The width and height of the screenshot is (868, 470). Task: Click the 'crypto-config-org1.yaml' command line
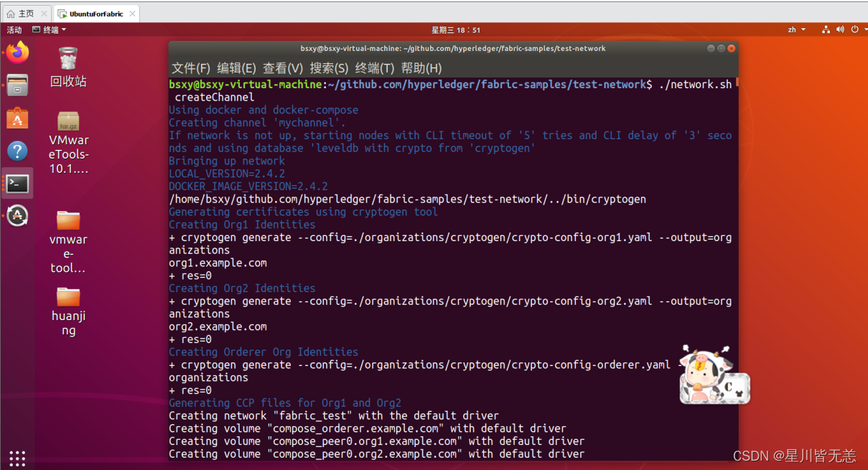[x=450, y=238]
